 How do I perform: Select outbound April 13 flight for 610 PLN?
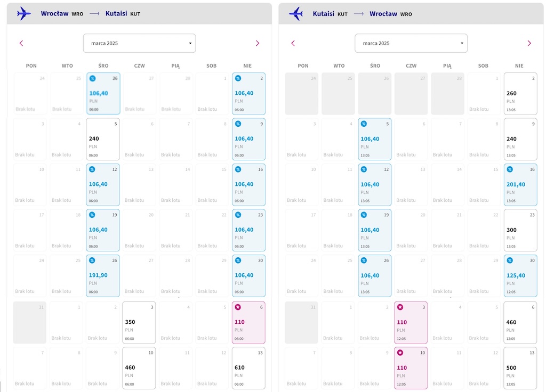pyautogui.click(x=248, y=368)
